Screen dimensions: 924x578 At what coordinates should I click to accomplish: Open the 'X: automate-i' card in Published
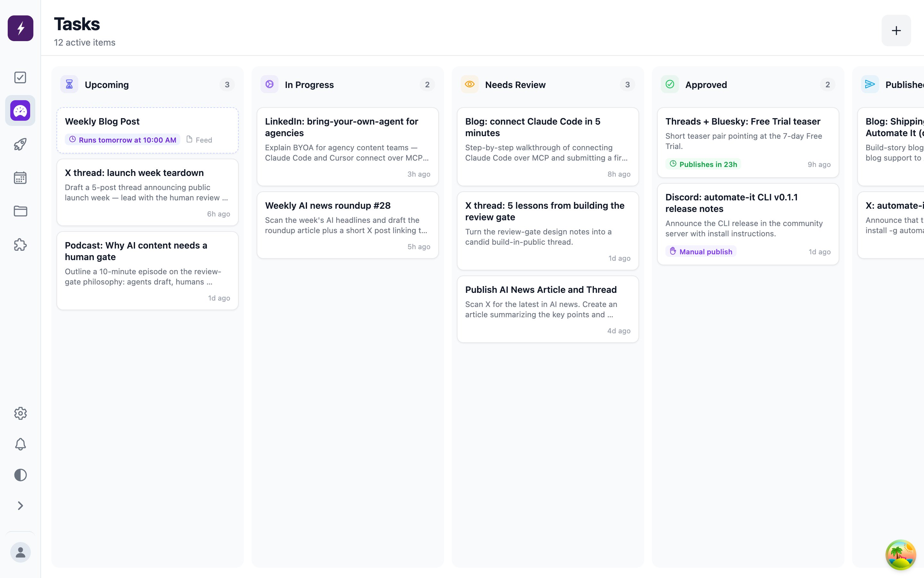(890, 225)
